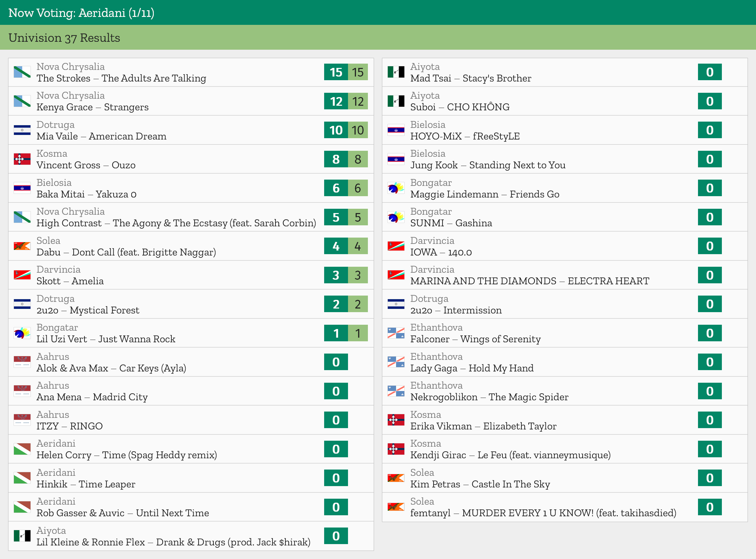This screenshot has width=756, height=559.
Task: Select Kenya Grace – Strangers song title
Action: tap(92, 107)
